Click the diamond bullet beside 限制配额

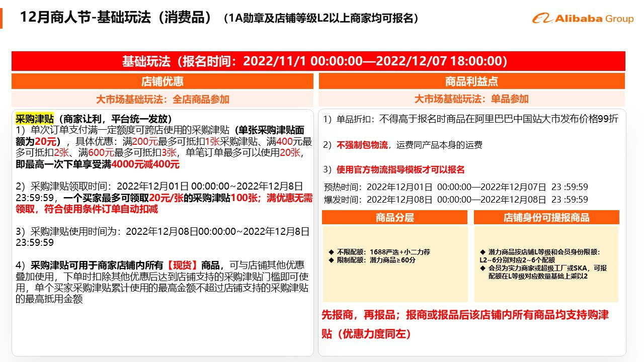point(331,260)
